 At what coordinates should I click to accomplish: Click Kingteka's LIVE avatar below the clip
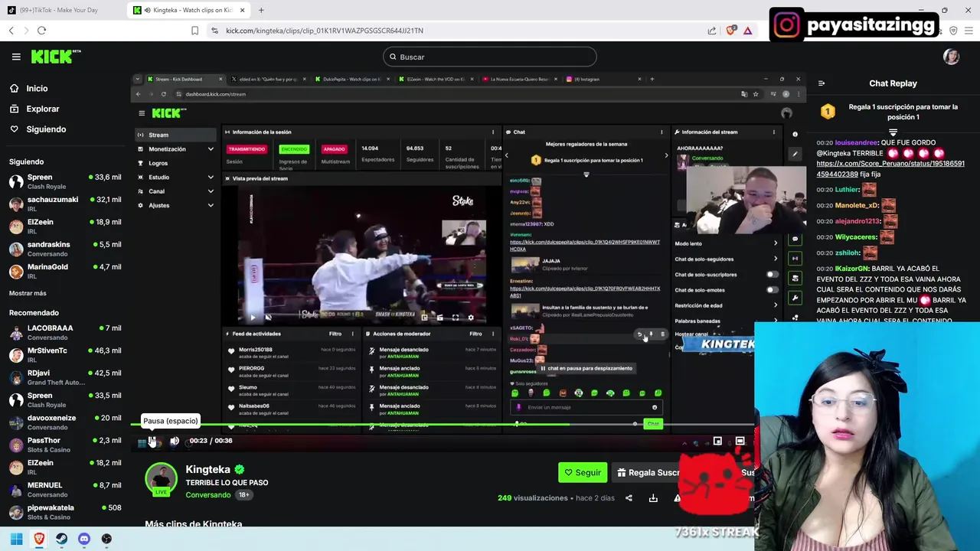click(161, 479)
